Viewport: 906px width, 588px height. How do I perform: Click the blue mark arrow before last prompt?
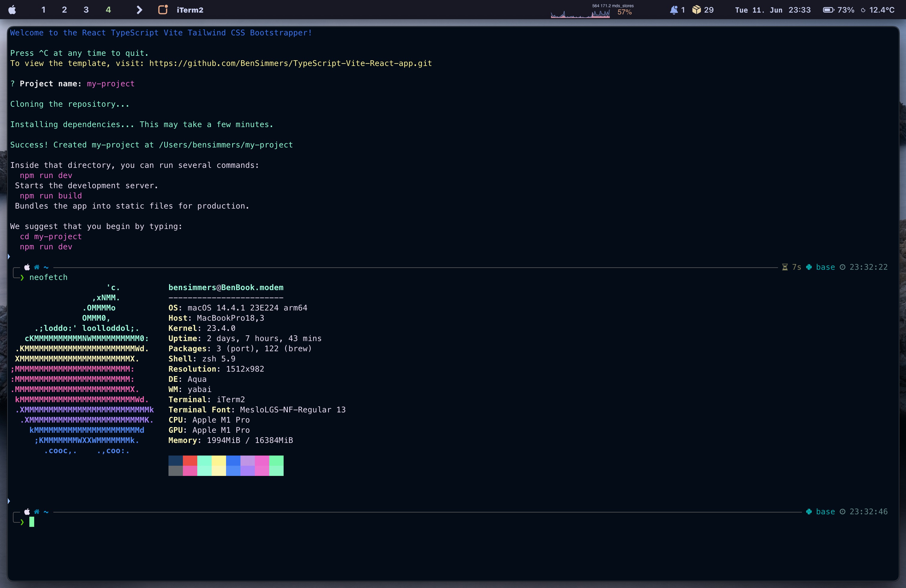pos(9,501)
